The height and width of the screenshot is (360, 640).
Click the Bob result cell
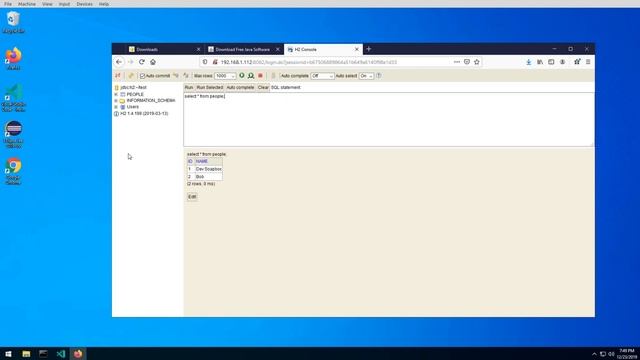tap(208, 177)
